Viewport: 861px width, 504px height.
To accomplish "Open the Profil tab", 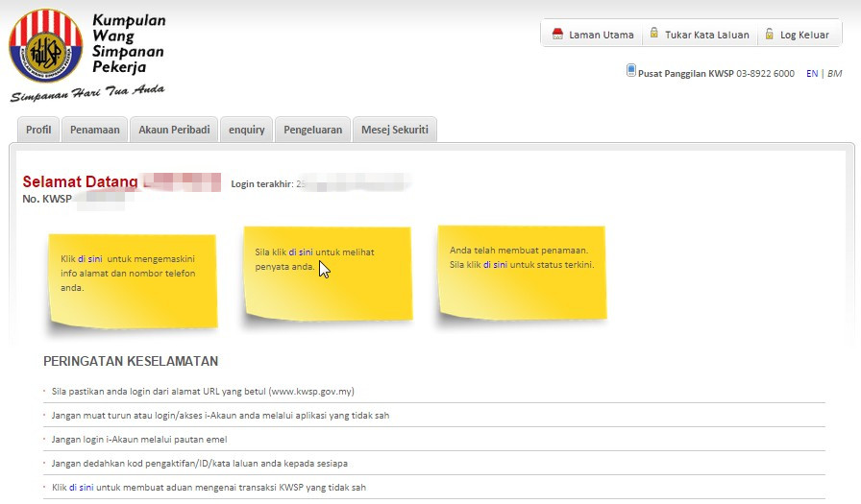I will point(38,130).
